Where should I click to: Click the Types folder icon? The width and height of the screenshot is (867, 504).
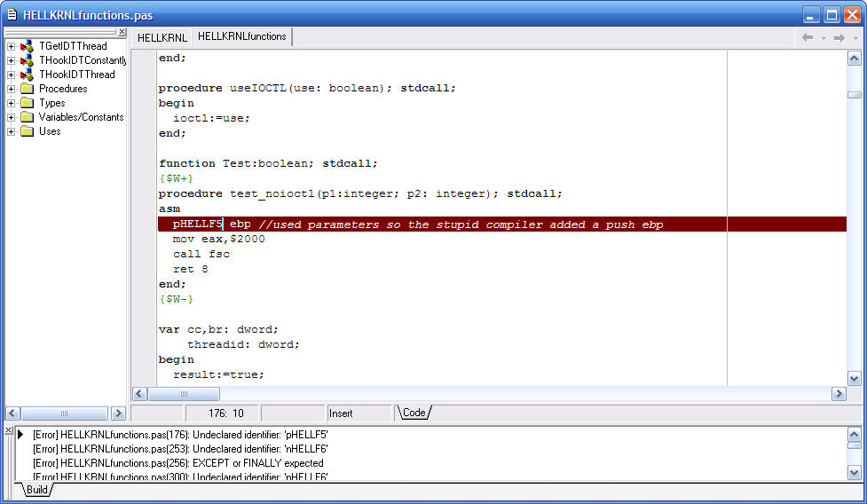pyautogui.click(x=28, y=103)
